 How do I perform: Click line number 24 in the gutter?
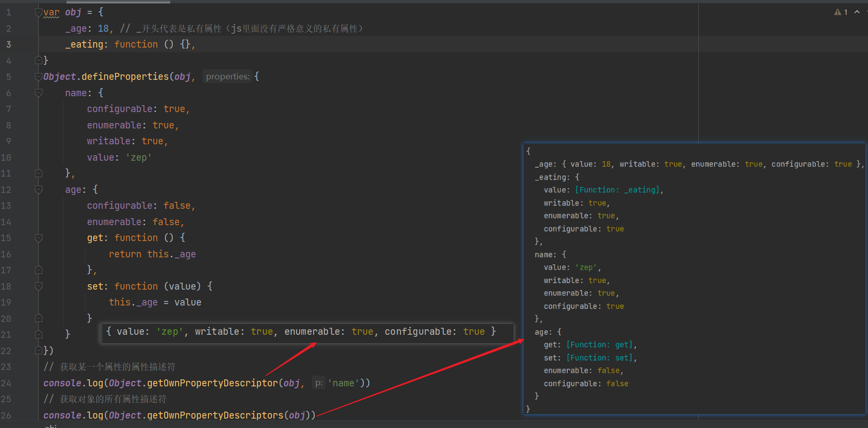(x=6, y=383)
